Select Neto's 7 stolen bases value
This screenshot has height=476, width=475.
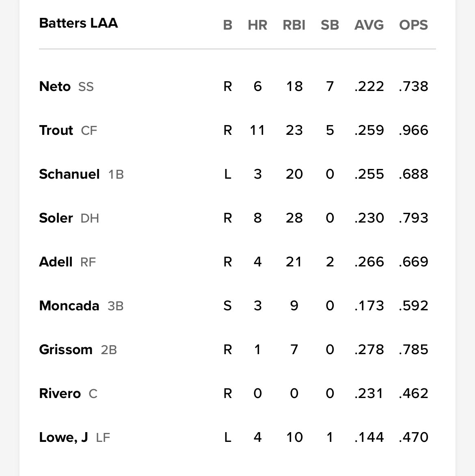pos(330,87)
